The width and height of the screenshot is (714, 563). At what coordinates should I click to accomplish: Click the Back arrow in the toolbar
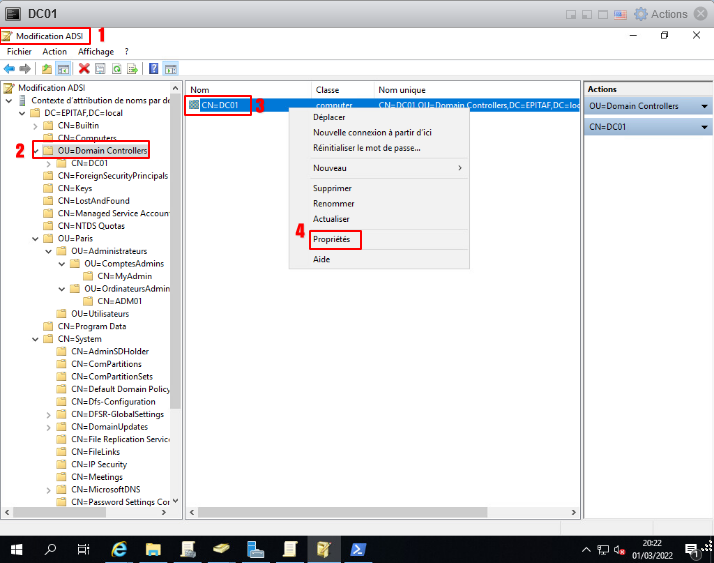(x=9, y=69)
